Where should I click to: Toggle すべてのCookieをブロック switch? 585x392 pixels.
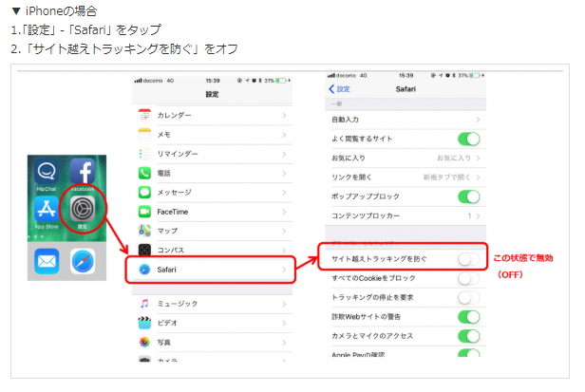coord(467,278)
